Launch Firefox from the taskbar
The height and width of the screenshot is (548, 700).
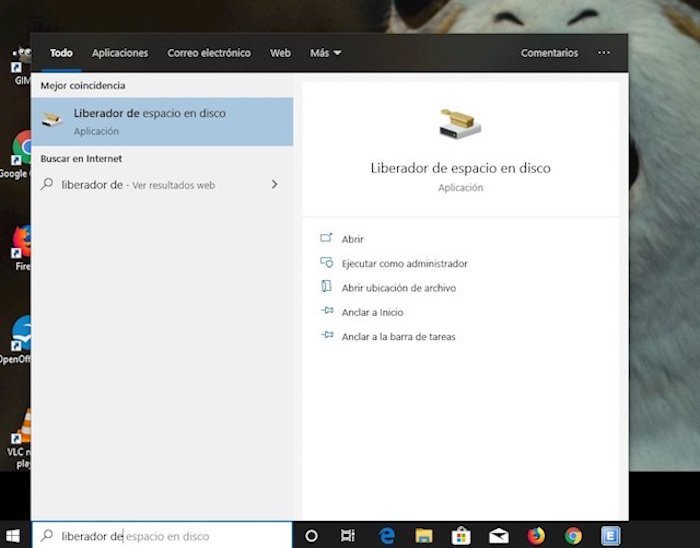click(536, 535)
